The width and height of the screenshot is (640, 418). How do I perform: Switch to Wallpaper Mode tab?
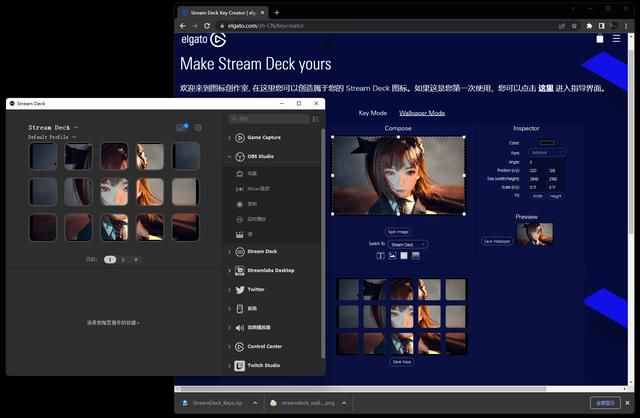(x=422, y=113)
